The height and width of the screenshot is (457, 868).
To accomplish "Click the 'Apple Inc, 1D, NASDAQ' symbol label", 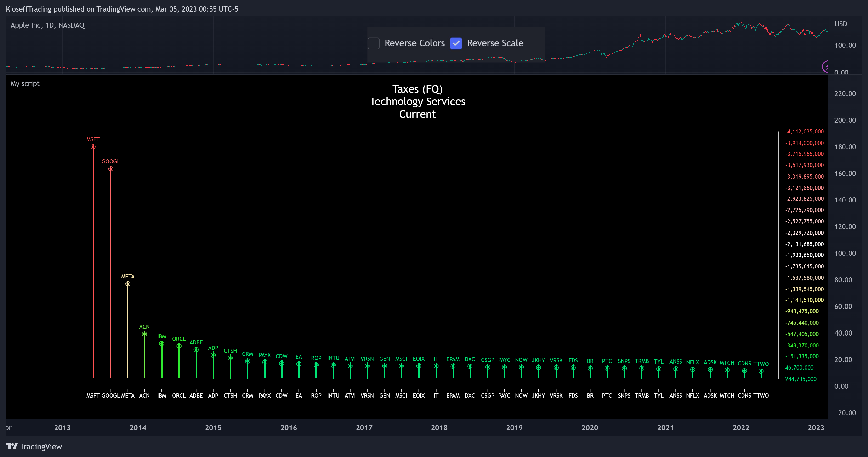I will tap(47, 25).
